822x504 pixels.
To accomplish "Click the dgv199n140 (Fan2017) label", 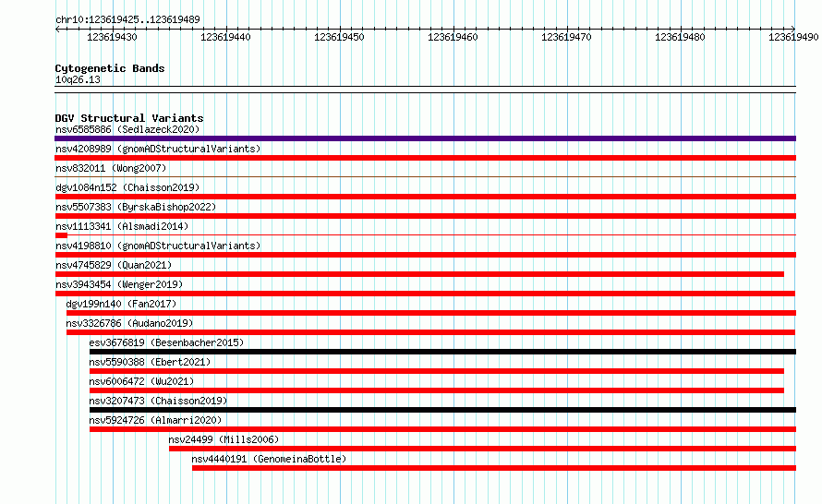I will [x=121, y=304].
